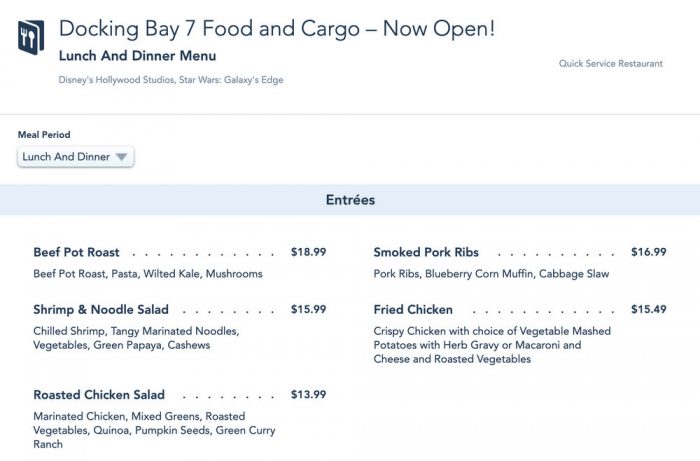This screenshot has width=700, height=461.
Task: Click the restaurant fork-and-knife menu icon
Action: tap(30, 37)
